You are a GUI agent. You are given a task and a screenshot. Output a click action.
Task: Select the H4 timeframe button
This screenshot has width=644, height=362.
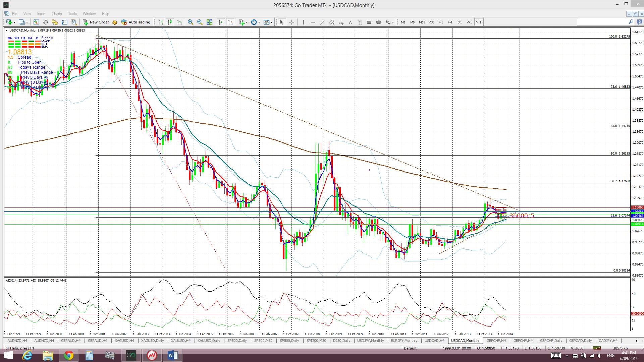pyautogui.click(x=450, y=22)
